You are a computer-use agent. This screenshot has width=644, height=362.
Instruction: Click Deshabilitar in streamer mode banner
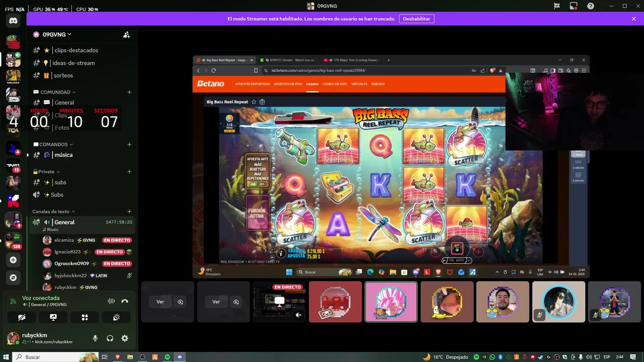click(417, 19)
